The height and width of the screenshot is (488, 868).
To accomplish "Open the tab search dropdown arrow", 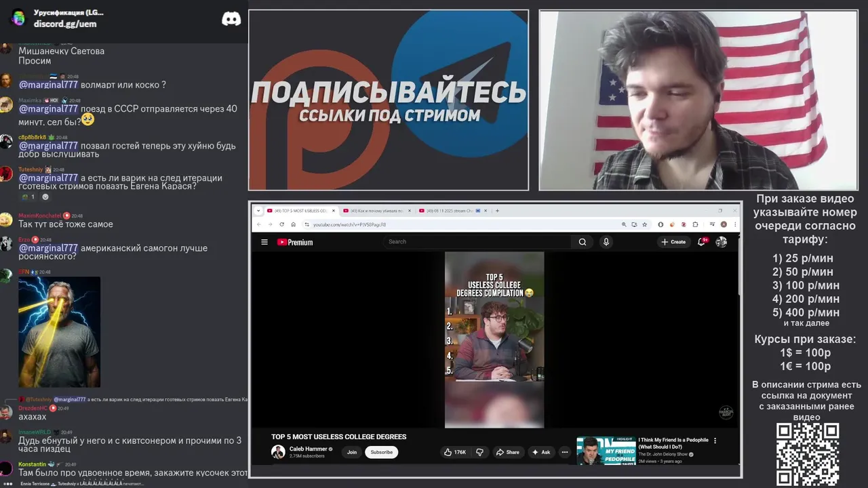I will click(x=258, y=210).
